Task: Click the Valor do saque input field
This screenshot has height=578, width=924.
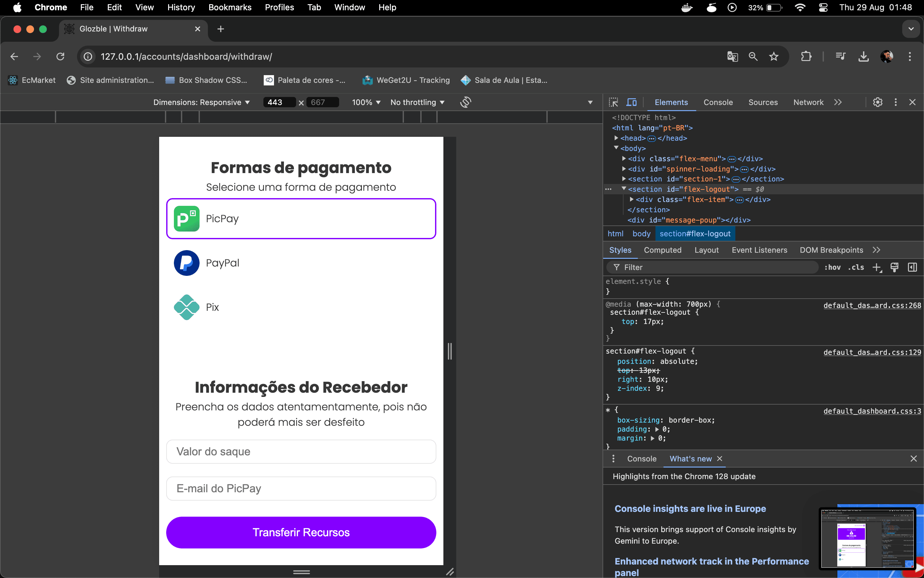Action: (301, 451)
